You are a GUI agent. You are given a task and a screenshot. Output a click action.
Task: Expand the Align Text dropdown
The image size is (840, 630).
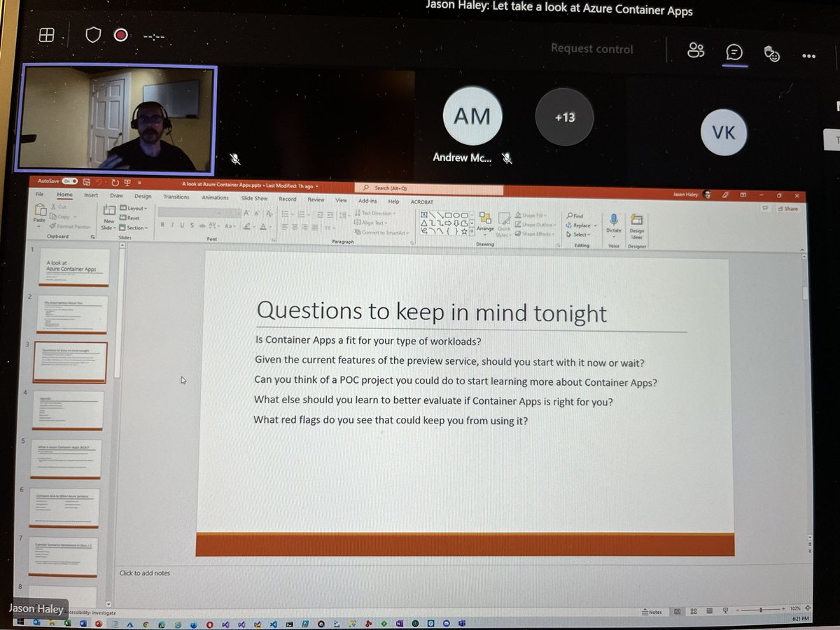[x=372, y=223]
